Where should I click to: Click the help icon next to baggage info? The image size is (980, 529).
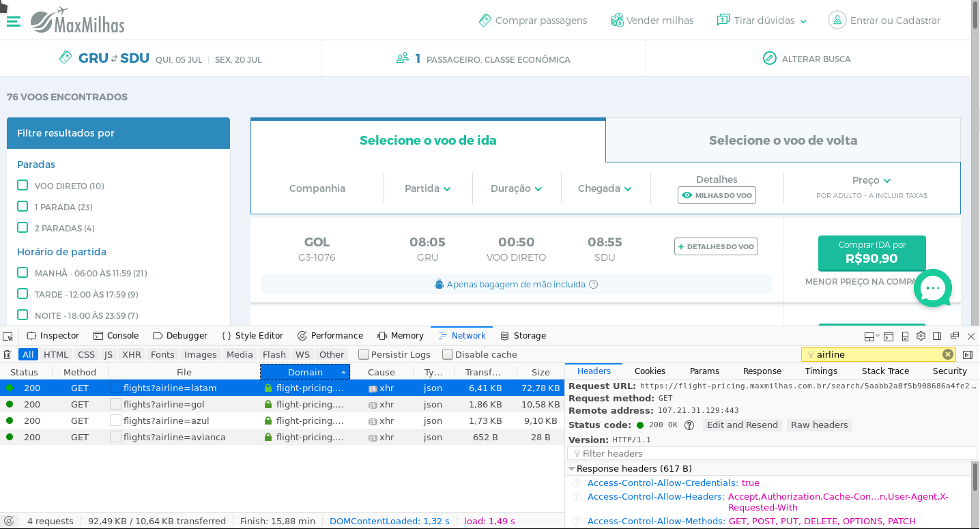[593, 284]
